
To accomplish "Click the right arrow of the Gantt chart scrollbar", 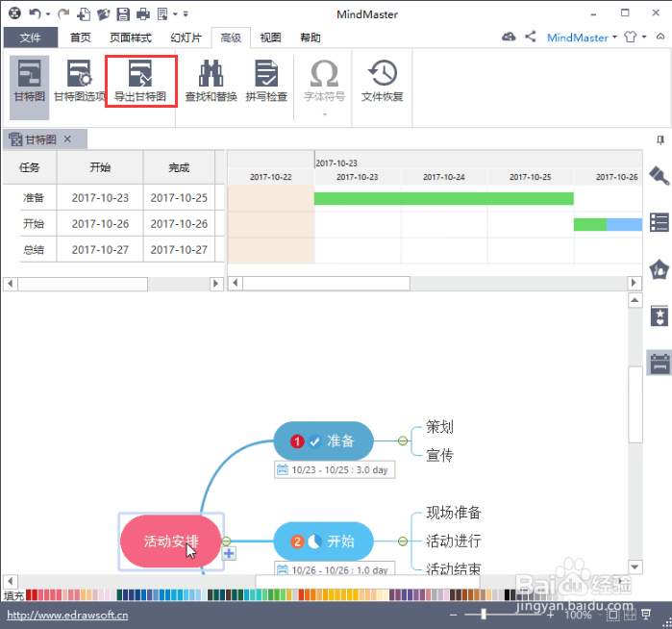I will (635, 283).
